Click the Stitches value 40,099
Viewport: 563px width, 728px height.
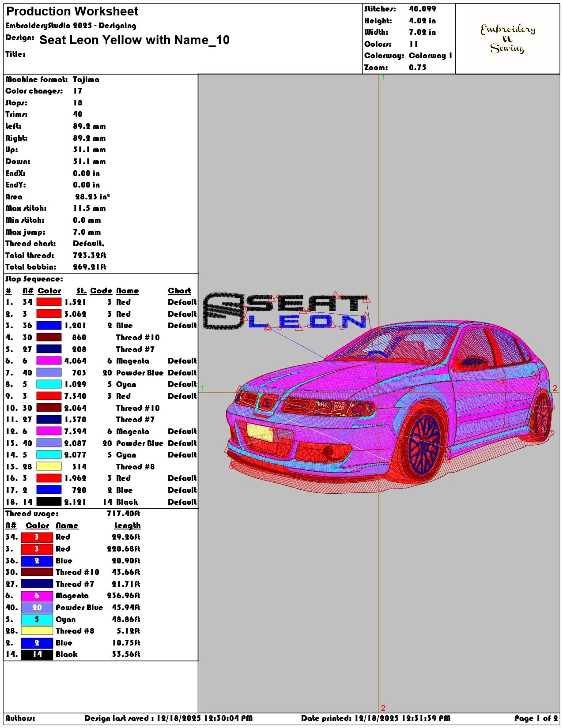coord(423,9)
